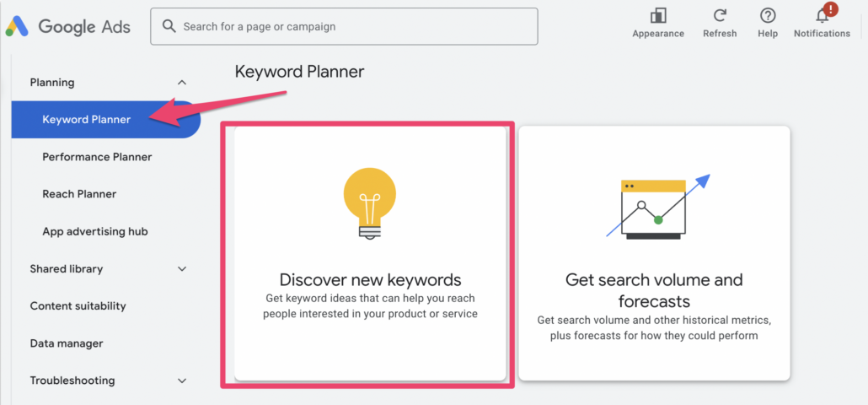Click the forecast chart graphic
This screenshot has height=405, width=868.
point(657,207)
